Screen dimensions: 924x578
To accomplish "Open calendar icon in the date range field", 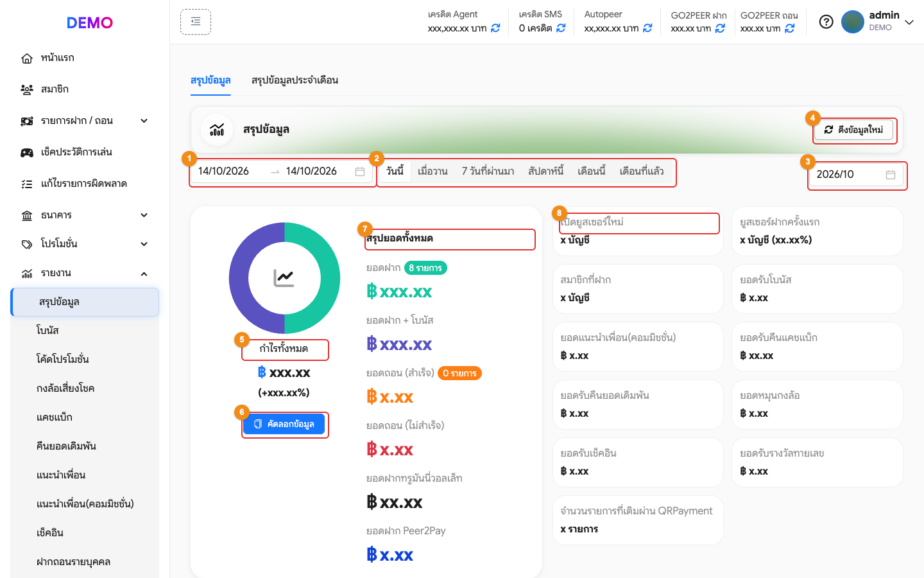I will pyautogui.click(x=360, y=171).
